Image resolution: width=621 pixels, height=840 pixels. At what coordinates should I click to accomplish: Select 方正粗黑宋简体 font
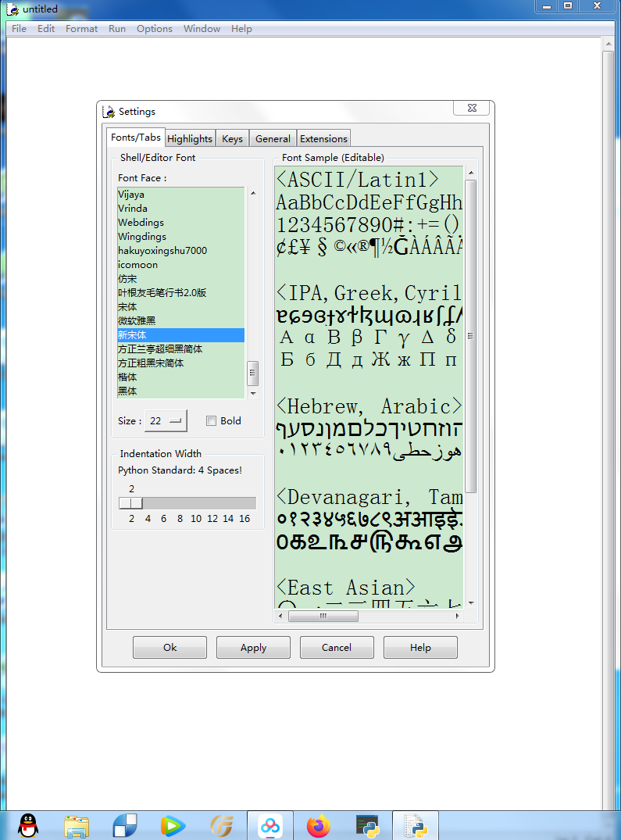point(181,363)
